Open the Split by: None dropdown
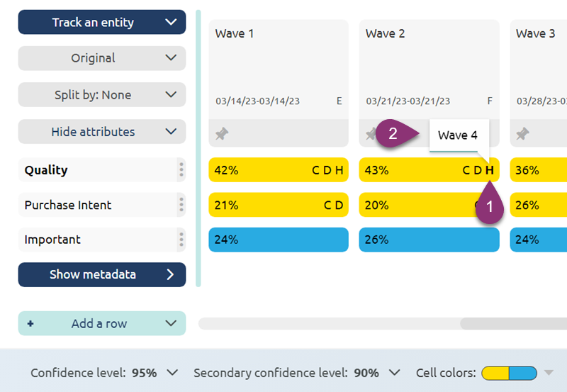567x392 pixels. click(x=101, y=95)
